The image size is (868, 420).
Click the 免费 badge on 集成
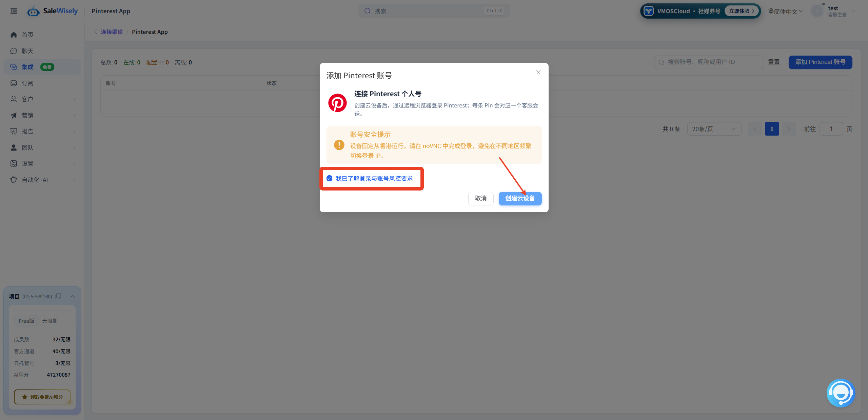click(x=47, y=67)
